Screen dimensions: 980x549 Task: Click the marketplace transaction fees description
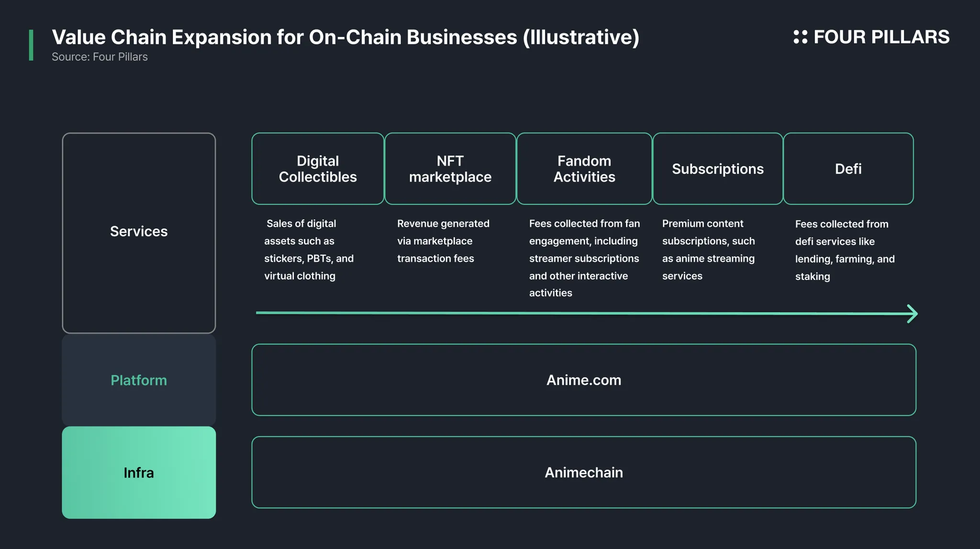pos(443,241)
